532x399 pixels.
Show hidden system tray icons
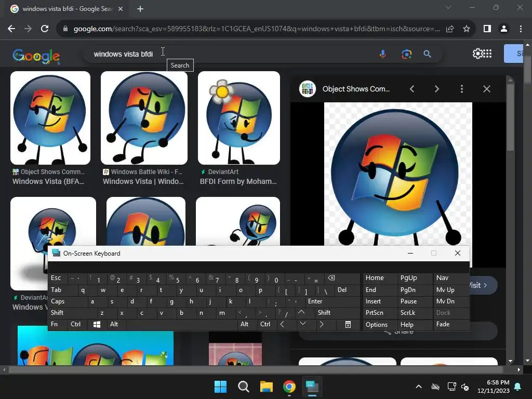pyautogui.click(x=419, y=387)
